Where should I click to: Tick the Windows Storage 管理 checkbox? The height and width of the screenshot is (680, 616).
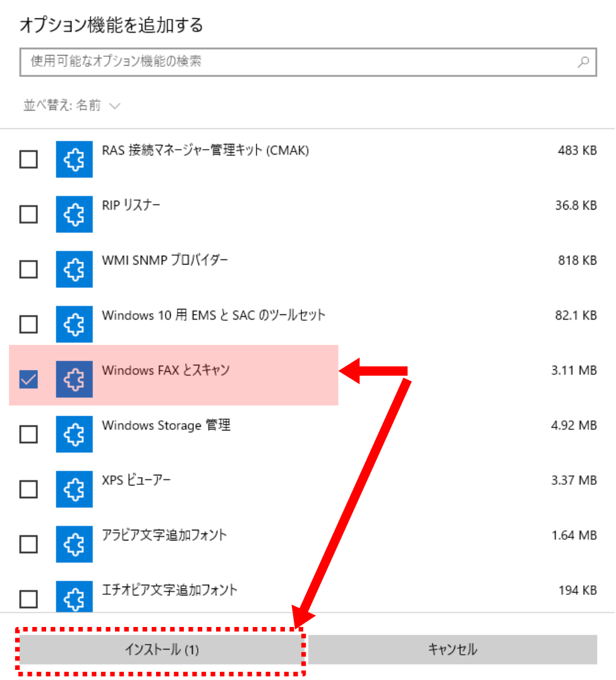click(28, 434)
